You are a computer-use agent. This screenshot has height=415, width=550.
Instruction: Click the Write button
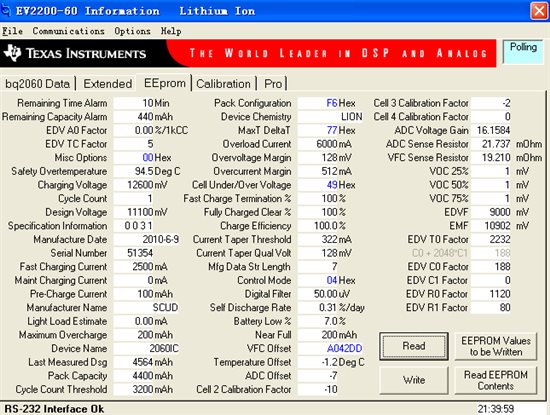414,380
